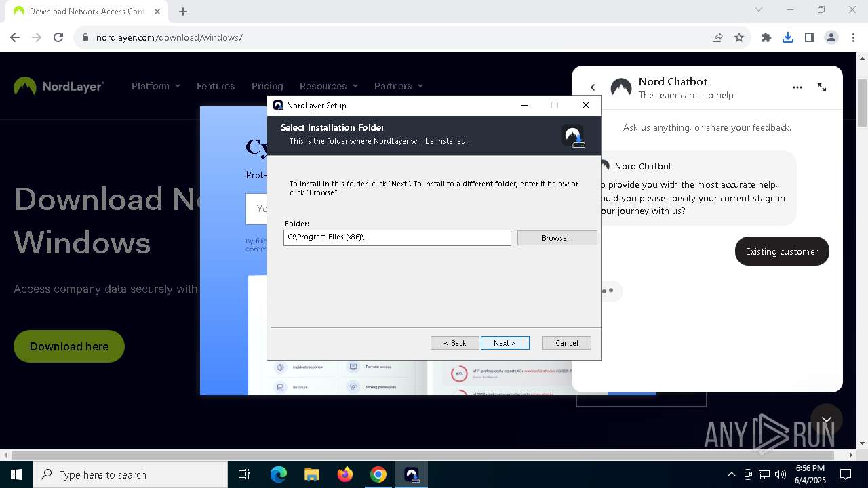Screen dimensions: 868x488
Task: Open Windows notification center
Action: point(846,474)
